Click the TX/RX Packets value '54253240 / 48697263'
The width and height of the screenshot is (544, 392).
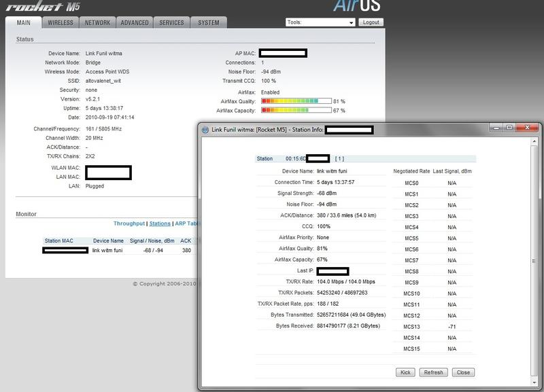pyautogui.click(x=342, y=293)
